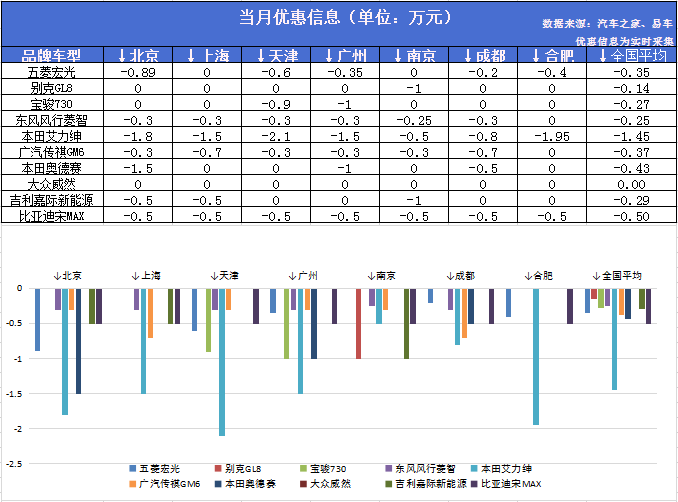This screenshot has width=678, height=502.
Task: Click the -1.5 axis label in chart
Action: coord(15,394)
